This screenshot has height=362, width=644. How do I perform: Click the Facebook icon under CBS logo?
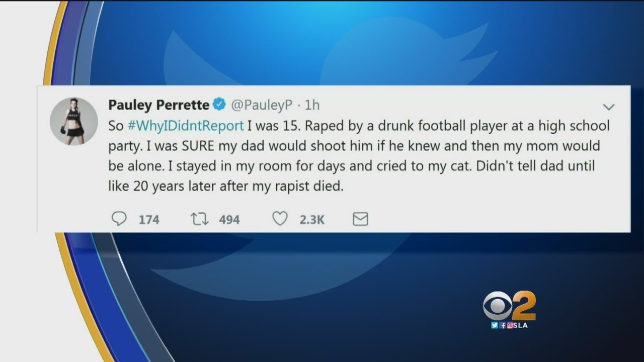pos(502,325)
